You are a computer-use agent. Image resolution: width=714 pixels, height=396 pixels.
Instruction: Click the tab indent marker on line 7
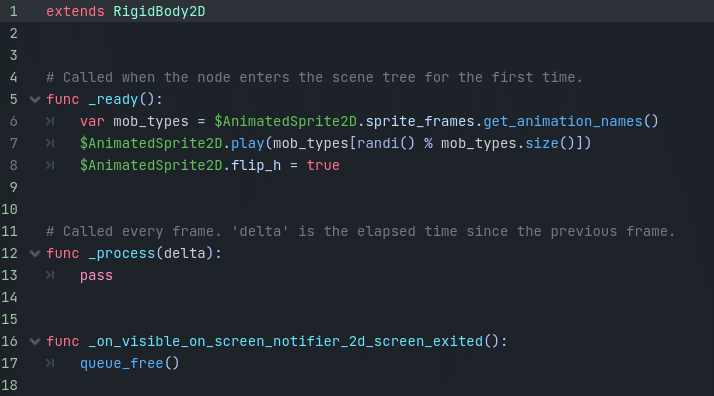click(x=50, y=143)
